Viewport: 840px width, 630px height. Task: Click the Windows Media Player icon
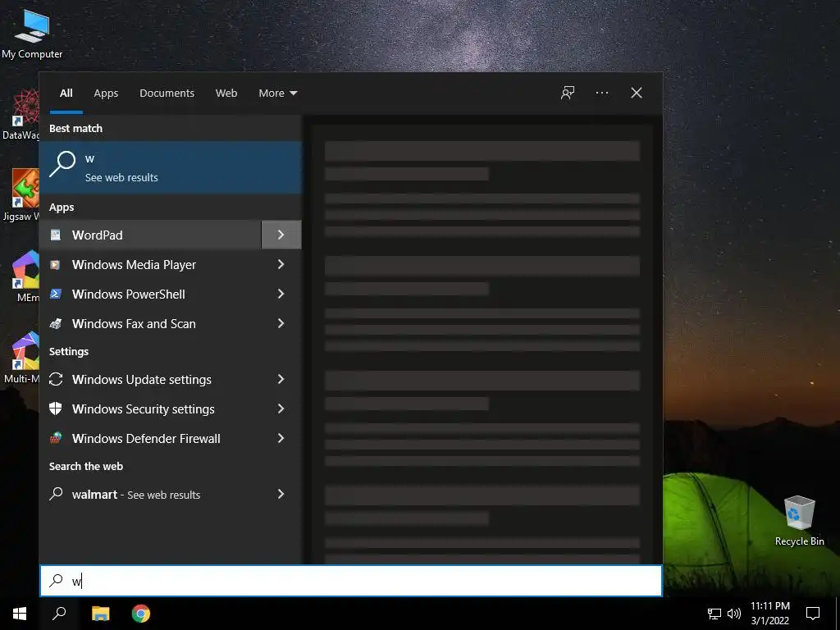pyautogui.click(x=56, y=265)
